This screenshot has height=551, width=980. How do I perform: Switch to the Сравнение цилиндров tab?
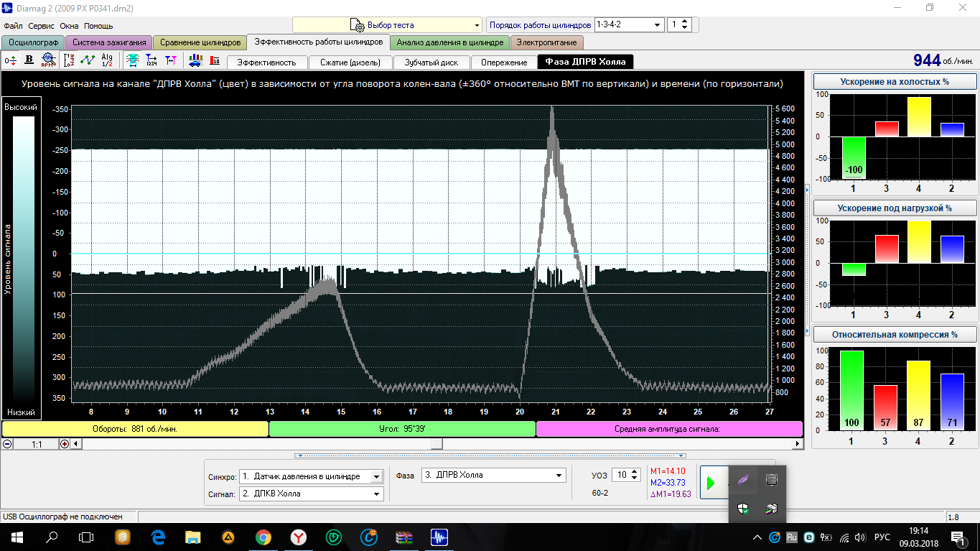(200, 42)
